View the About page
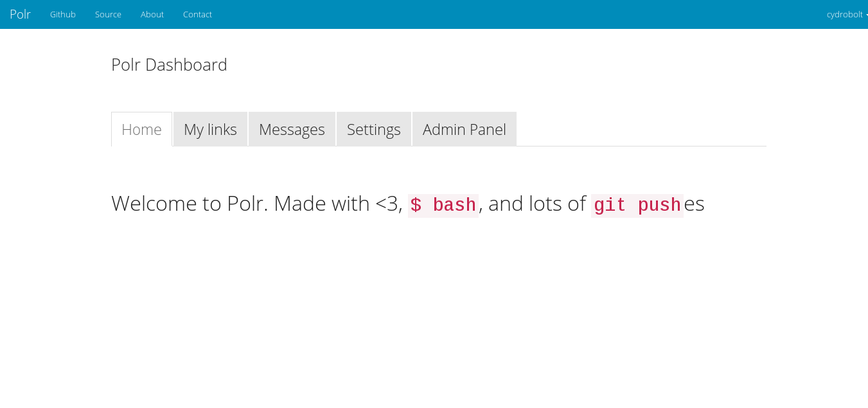The height and width of the screenshot is (408, 868). tap(152, 14)
